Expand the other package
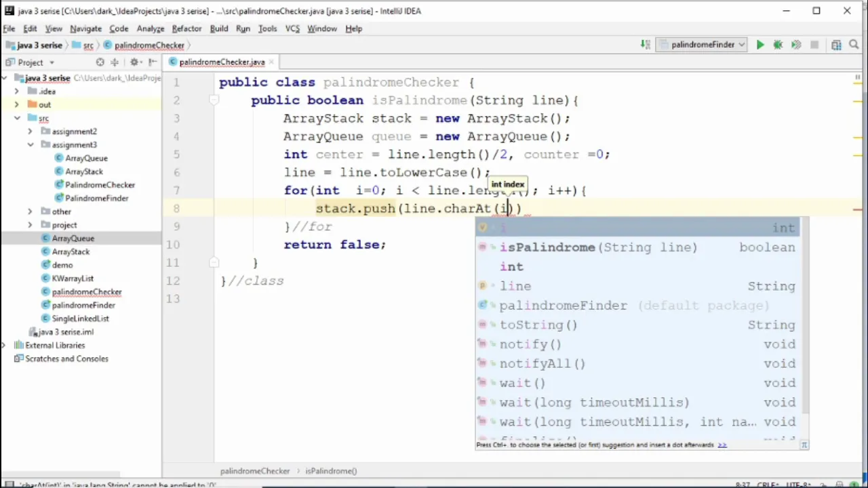Viewport: 868px width, 488px height. tap(30, 211)
